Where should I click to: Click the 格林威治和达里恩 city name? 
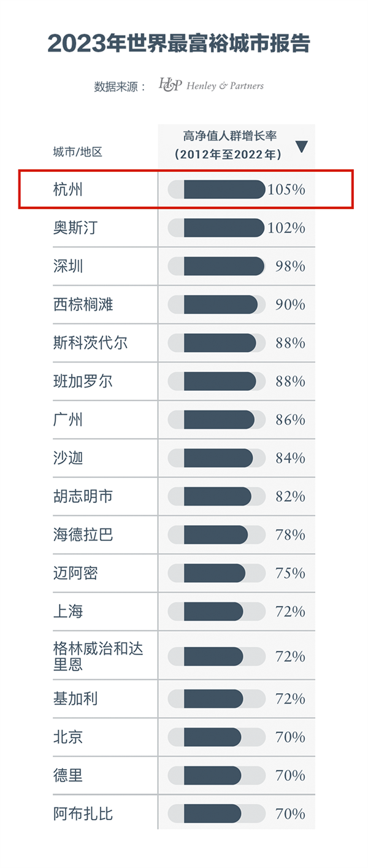(98, 656)
